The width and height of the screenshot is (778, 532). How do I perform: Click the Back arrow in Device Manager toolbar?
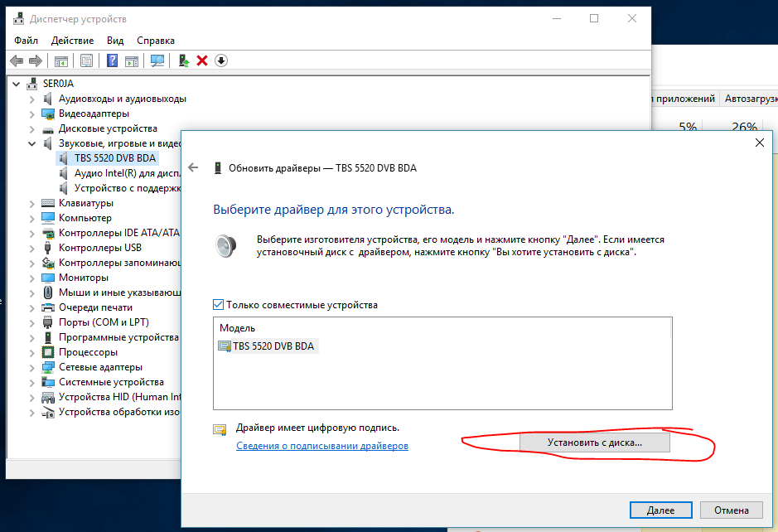tap(17, 60)
